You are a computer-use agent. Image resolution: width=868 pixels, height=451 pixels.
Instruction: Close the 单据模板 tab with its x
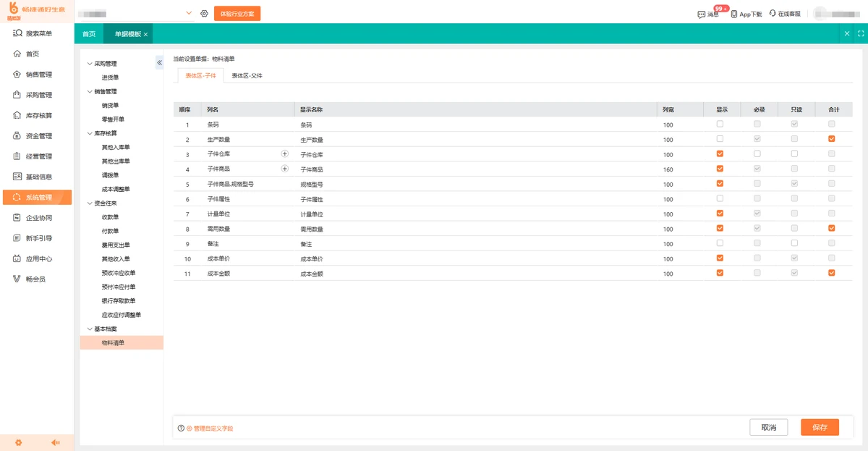point(145,34)
